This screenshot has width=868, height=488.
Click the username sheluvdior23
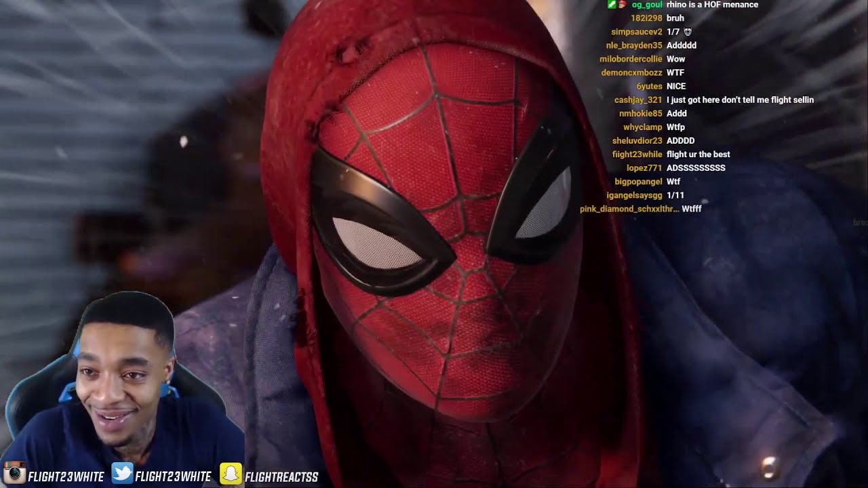coord(637,140)
